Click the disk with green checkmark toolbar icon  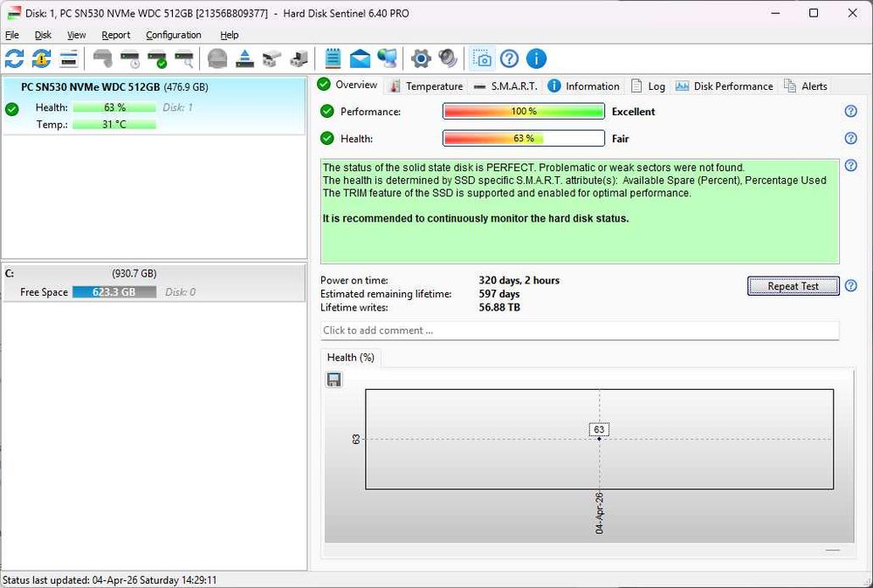(157, 58)
